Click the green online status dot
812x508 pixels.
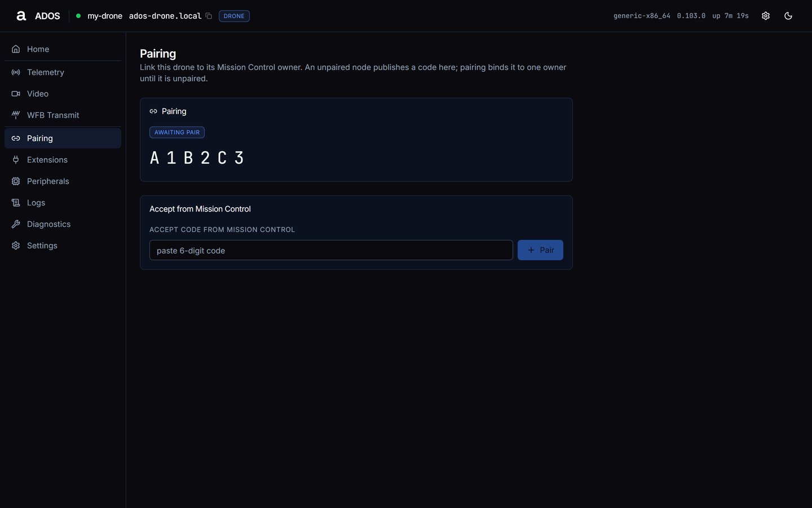tap(78, 16)
